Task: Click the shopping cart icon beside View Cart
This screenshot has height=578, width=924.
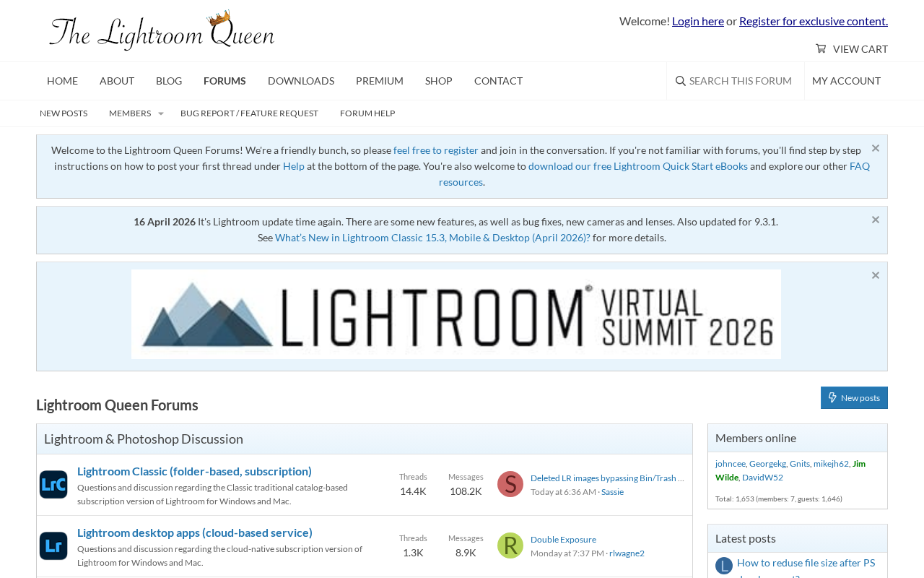Action: pos(821,48)
